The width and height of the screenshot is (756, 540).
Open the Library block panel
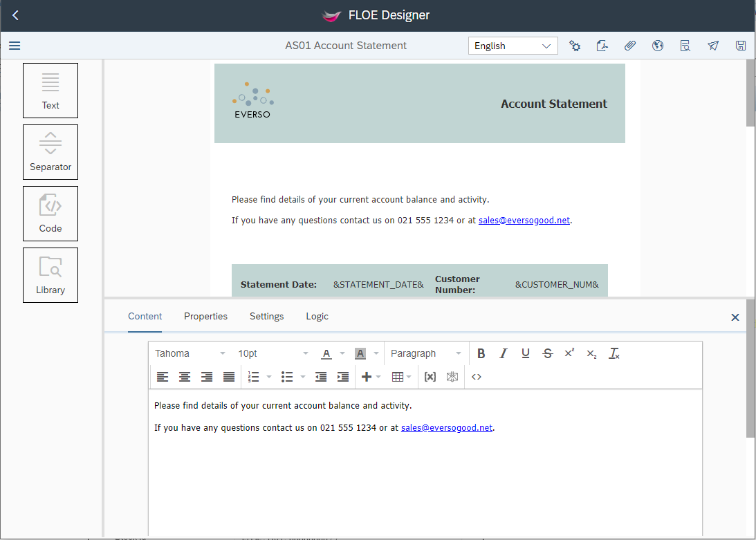pos(50,275)
